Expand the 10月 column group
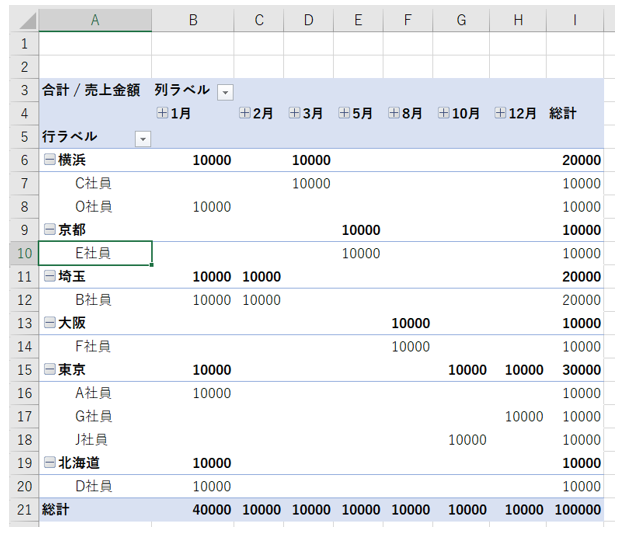Screen dimensions: 626x535 coord(443,114)
